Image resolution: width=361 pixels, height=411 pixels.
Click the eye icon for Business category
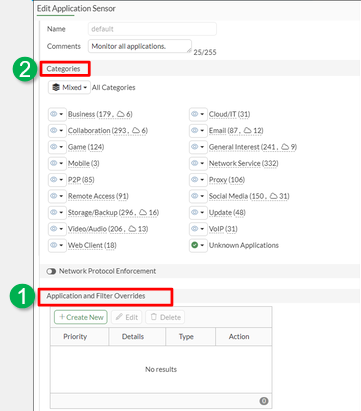(54, 114)
